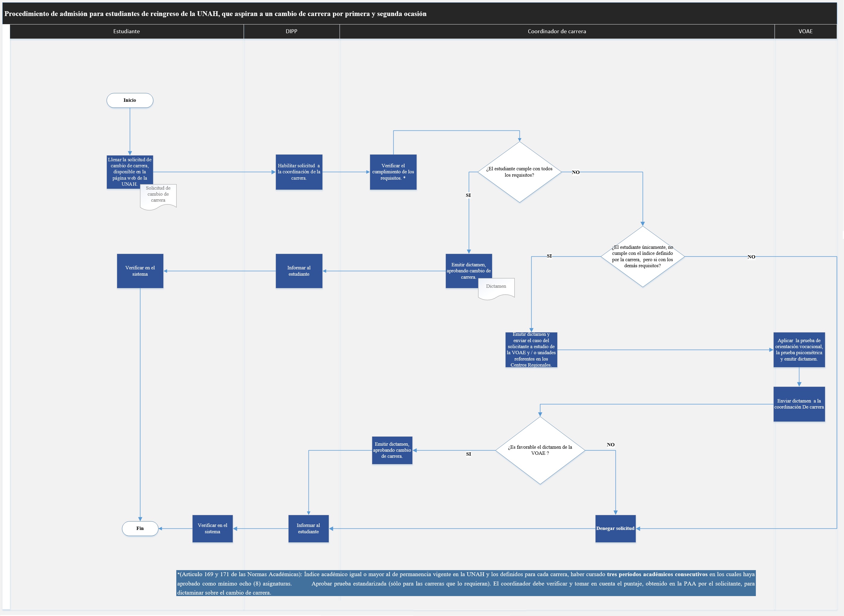The image size is (844, 616).
Task: Click 'Llenar la solicitud de cambio' box
Action: coord(129,170)
